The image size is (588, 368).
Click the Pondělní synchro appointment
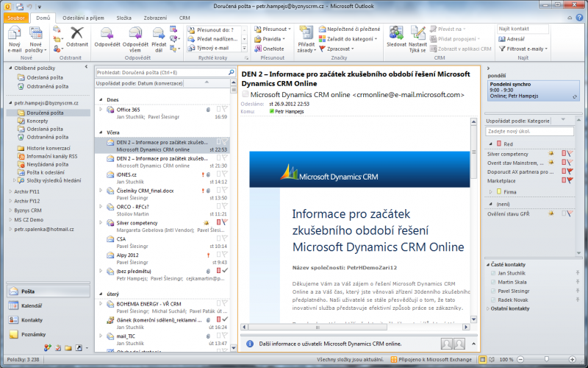pyautogui.click(x=534, y=90)
